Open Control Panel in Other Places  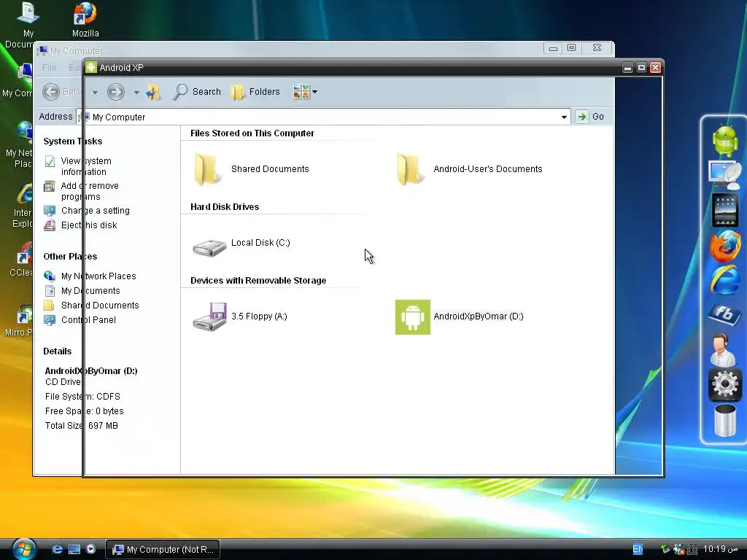[x=88, y=320]
